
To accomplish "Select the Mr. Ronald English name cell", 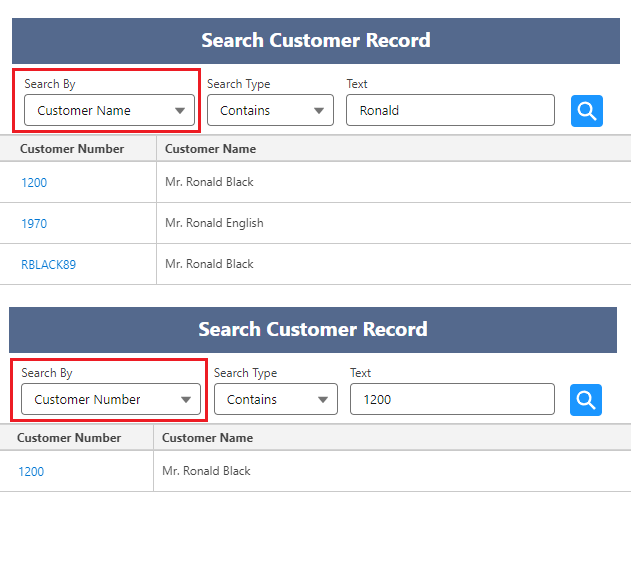I will tap(214, 223).
